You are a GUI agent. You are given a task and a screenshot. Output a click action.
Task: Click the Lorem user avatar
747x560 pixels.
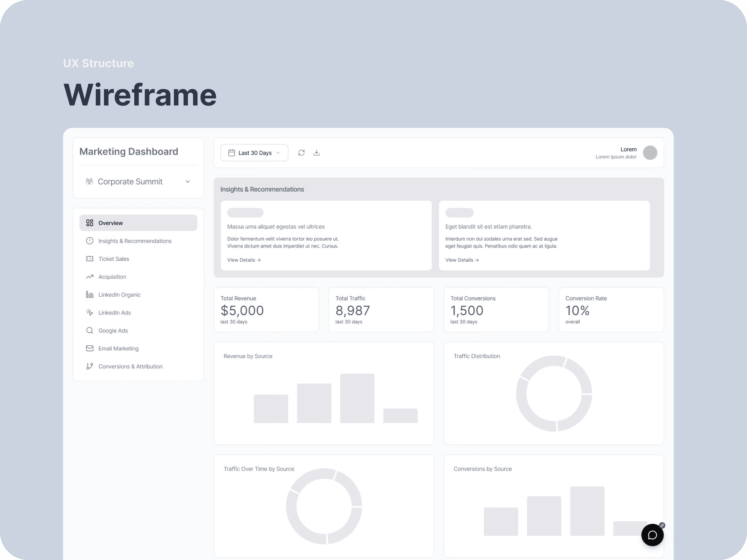[650, 153]
